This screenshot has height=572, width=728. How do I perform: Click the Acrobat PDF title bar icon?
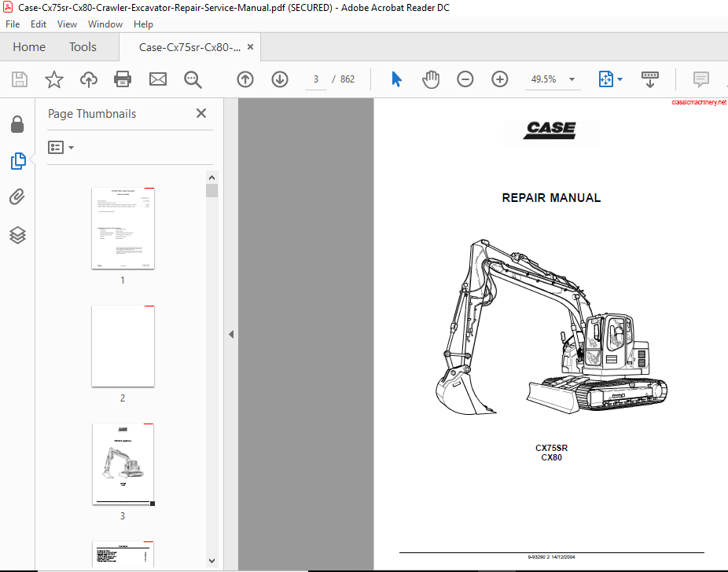tap(7, 7)
